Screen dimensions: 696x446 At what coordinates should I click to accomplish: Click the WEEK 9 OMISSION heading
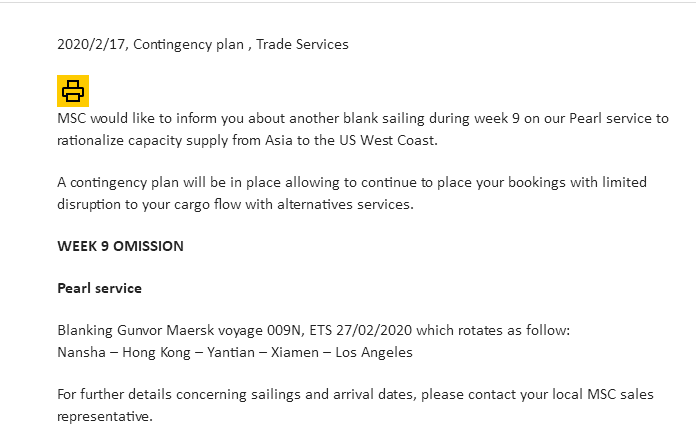(120, 246)
